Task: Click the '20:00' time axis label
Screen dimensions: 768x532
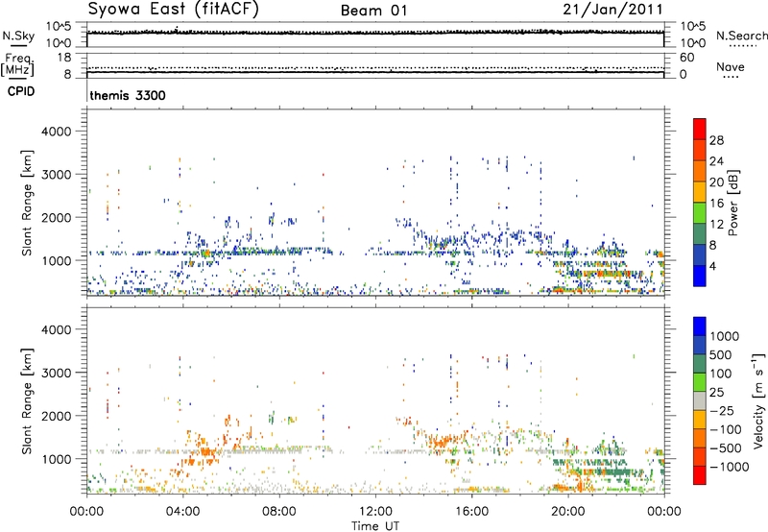Action: (567, 512)
